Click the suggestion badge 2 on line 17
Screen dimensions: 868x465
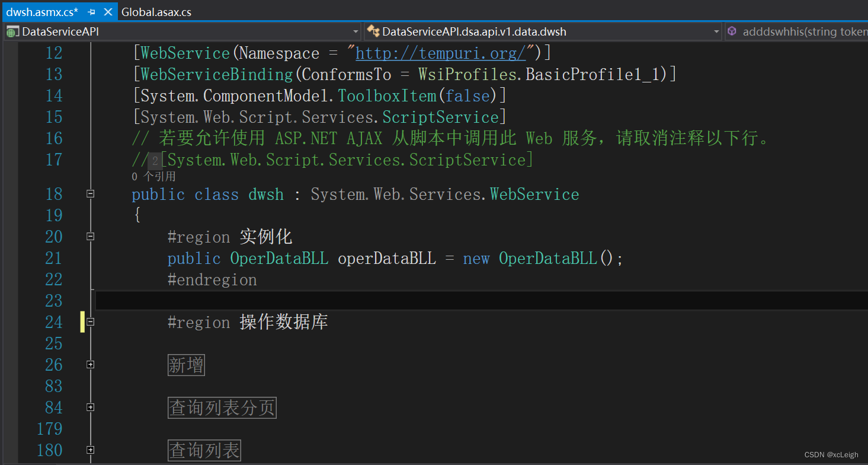click(x=154, y=161)
